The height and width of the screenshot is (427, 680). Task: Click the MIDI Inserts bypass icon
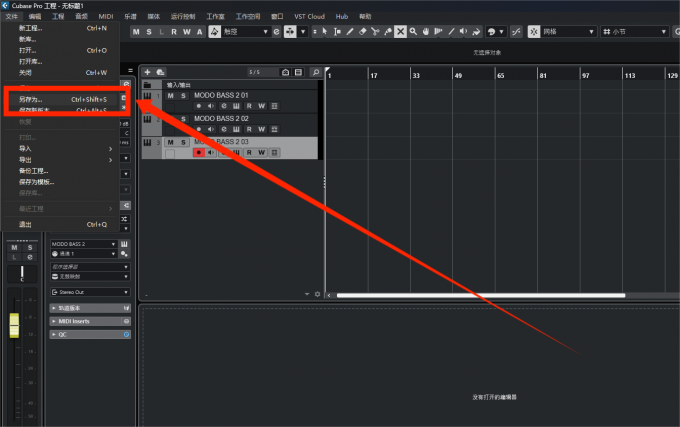[x=126, y=321]
